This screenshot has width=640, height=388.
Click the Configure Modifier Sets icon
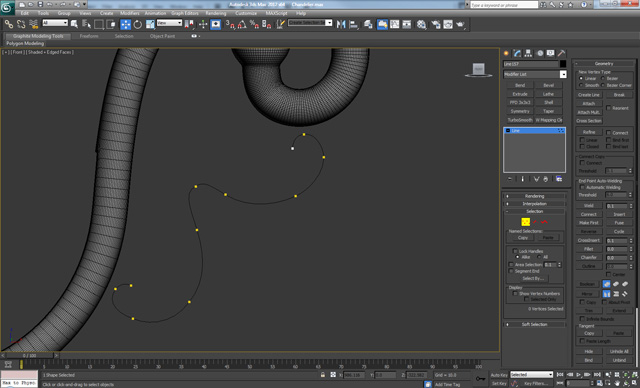tap(559, 179)
